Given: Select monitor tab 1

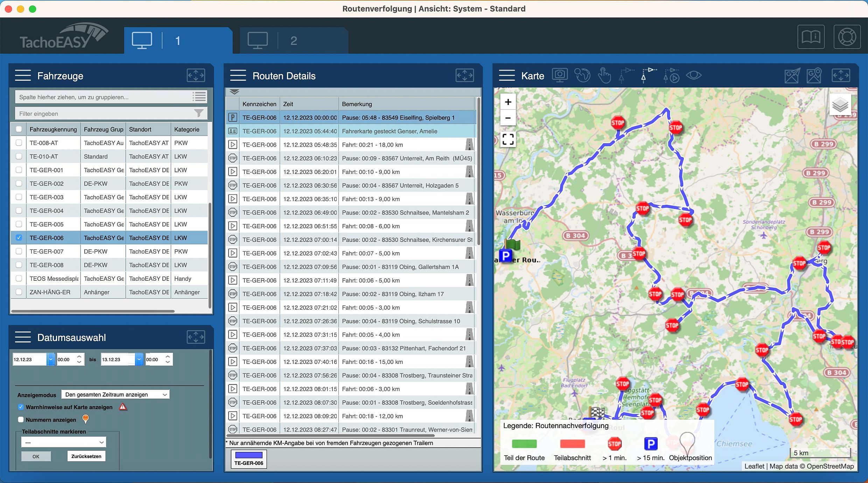Looking at the screenshot, I should [x=178, y=41].
